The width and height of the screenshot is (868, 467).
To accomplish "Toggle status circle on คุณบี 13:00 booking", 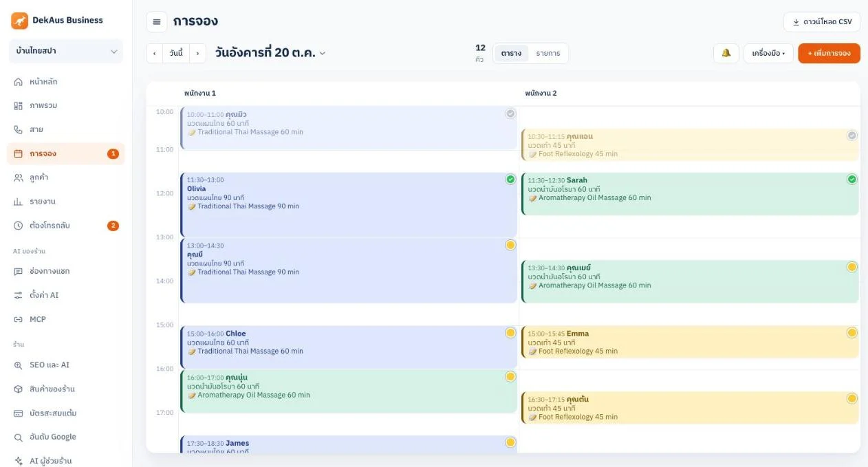I will click(x=510, y=245).
